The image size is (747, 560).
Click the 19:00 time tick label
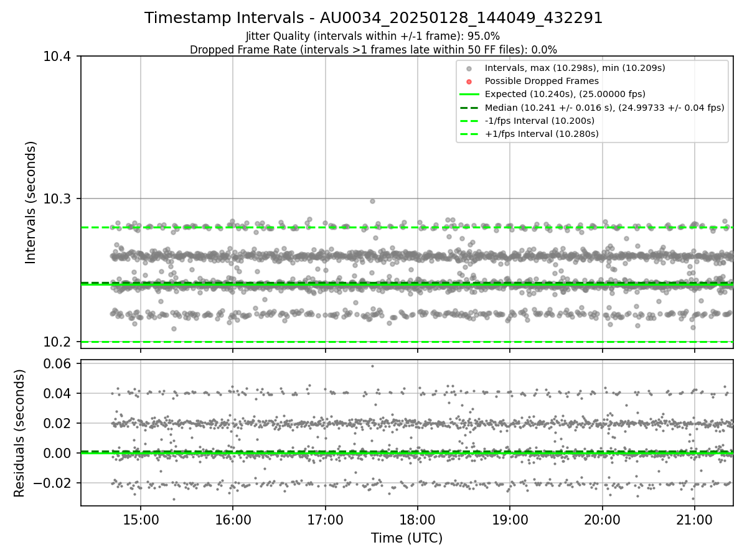(x=510, y=520)
